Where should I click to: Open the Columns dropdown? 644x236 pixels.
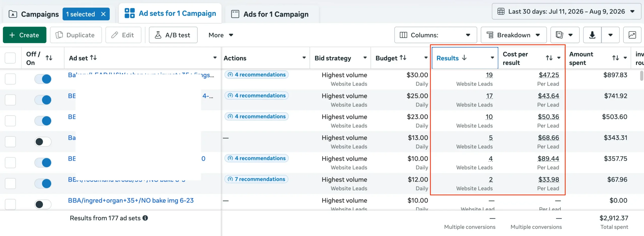(435, 35)
